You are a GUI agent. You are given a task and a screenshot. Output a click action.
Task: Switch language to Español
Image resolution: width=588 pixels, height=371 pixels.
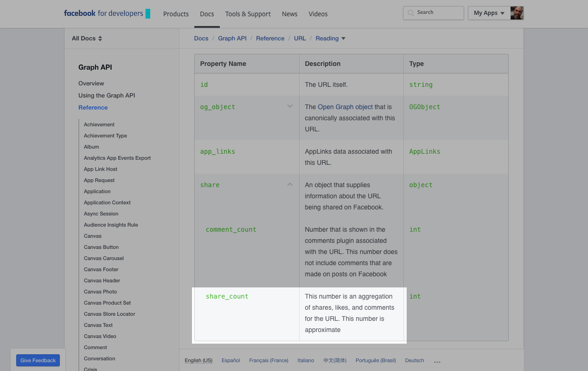coord(230,360)
